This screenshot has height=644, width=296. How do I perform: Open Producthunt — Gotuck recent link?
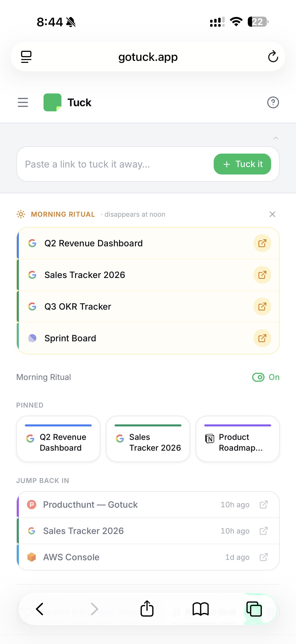point(148,505)
